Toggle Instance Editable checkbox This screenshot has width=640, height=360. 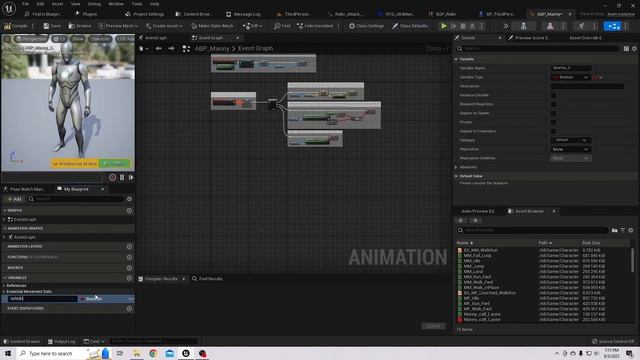pos(553,95)
